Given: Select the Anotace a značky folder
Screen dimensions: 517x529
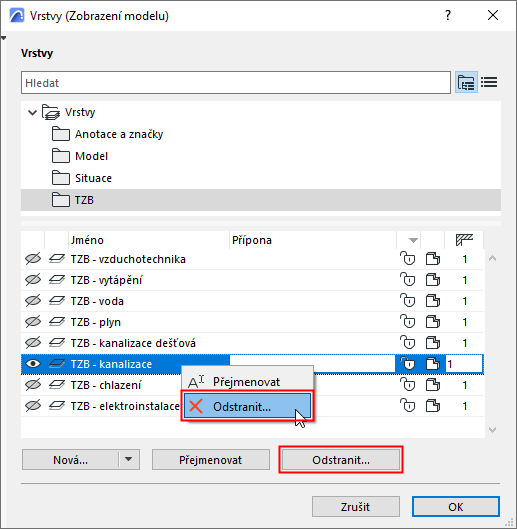Looking at the screenshot, I should [119, 134].
